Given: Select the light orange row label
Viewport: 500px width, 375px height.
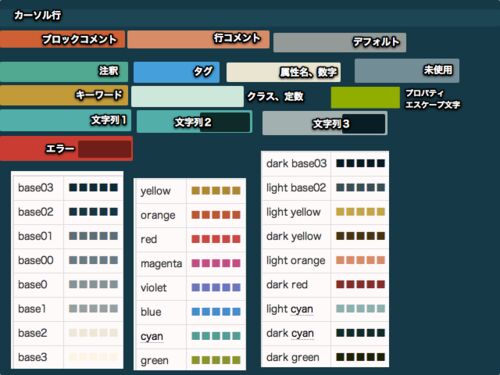Looking at the screenshot, I should pos(296,261).
